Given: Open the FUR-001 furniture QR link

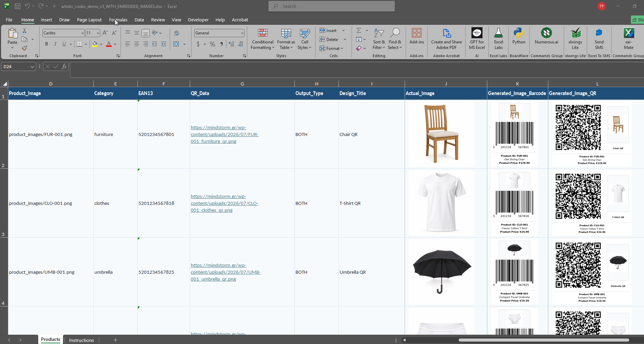Looking at the screenshot, I should [x=225, y=134].
